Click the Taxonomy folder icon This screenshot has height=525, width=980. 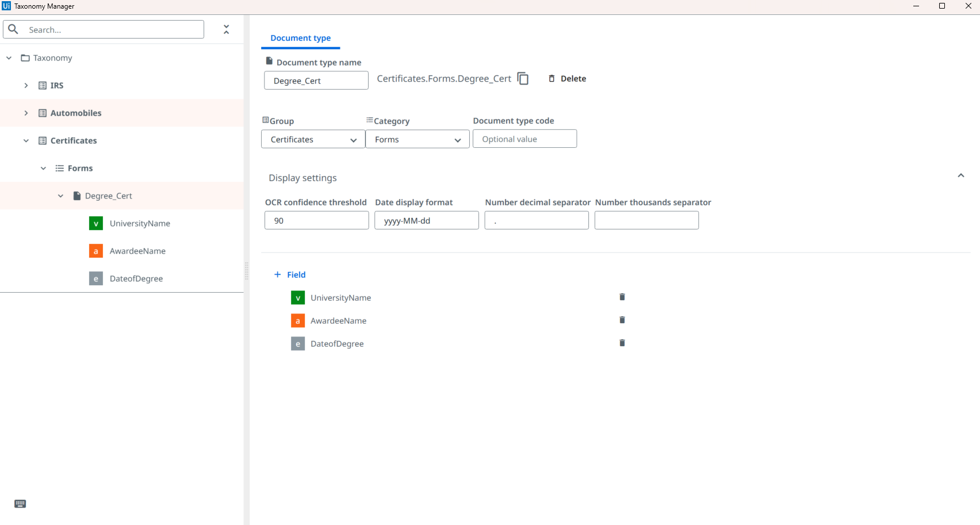(x=25, y=58)
